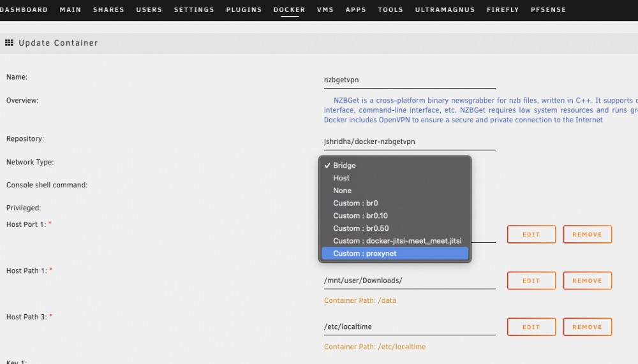The height and width of the screenshot is (364, 638).
Task: Click the 'Update Container' heading text
Action: click(x=58, y=43)
